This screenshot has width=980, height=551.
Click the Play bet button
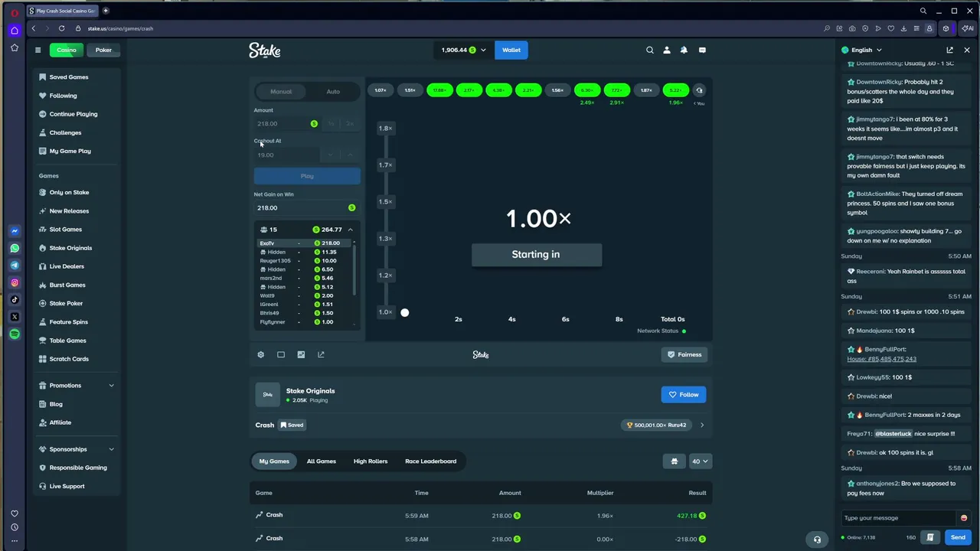tap(307, 176)
